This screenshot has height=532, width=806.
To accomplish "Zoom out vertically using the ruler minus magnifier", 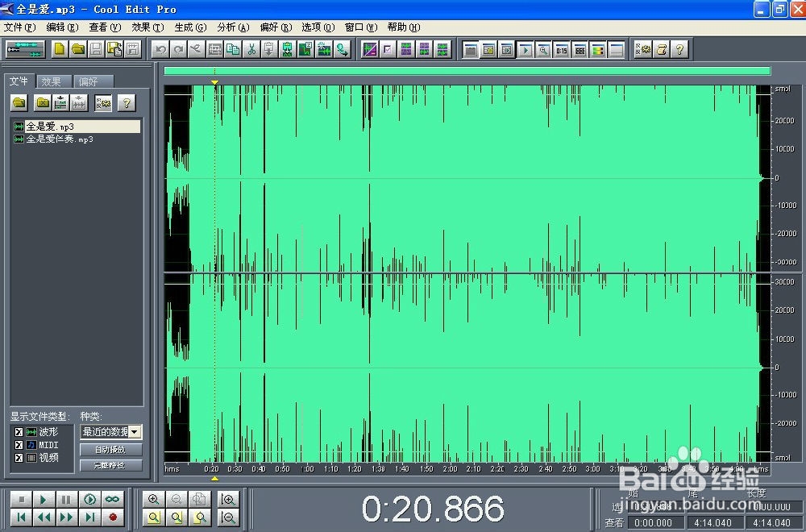I will pos(228,517).
